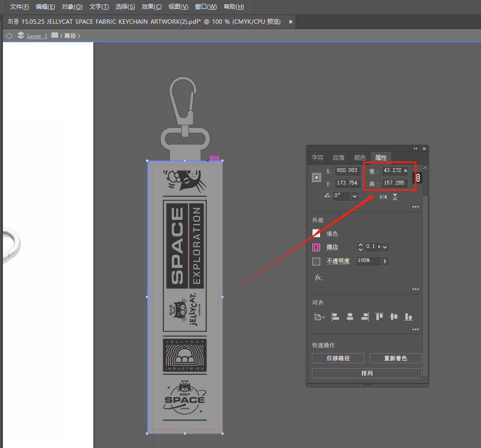Image resolution: width=481 pixels, height=448 pixels.
Task: Click the magenta stroke (描边) swatch
Action: (316, 247)
